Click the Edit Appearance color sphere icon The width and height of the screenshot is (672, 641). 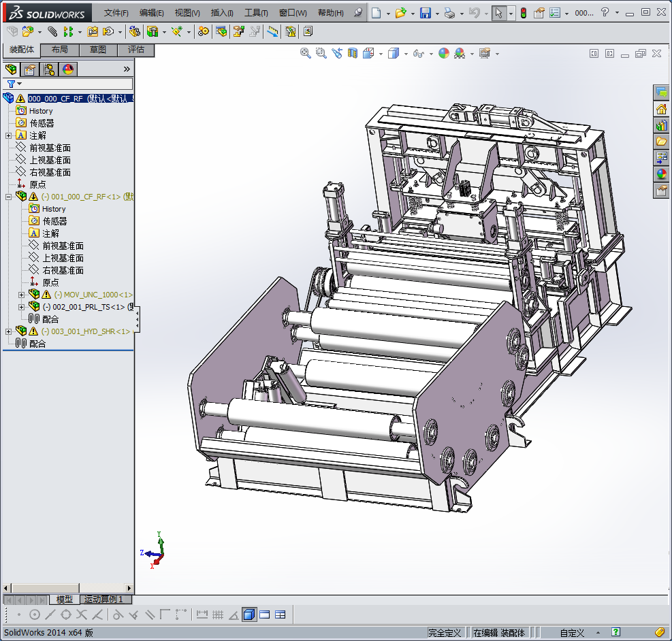pos(443,54)
